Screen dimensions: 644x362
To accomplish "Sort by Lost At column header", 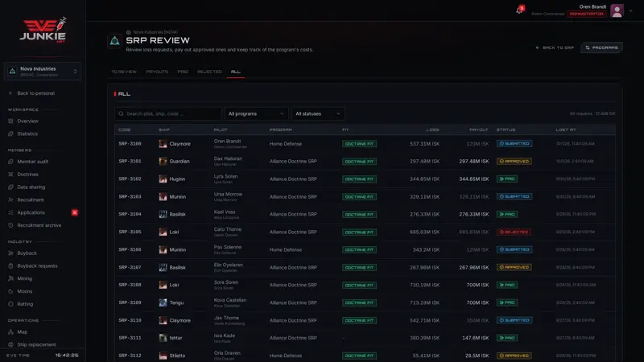I will click(566, 130).
